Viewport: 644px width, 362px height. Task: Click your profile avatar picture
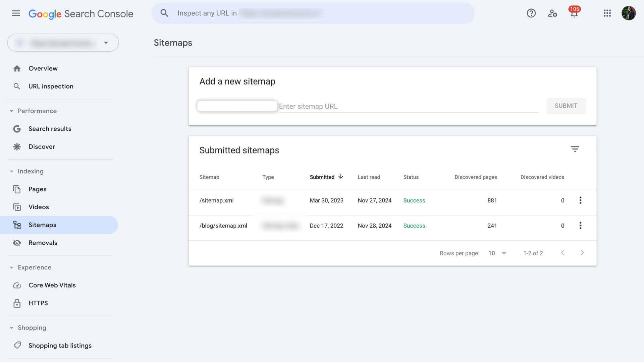(629, 13)
